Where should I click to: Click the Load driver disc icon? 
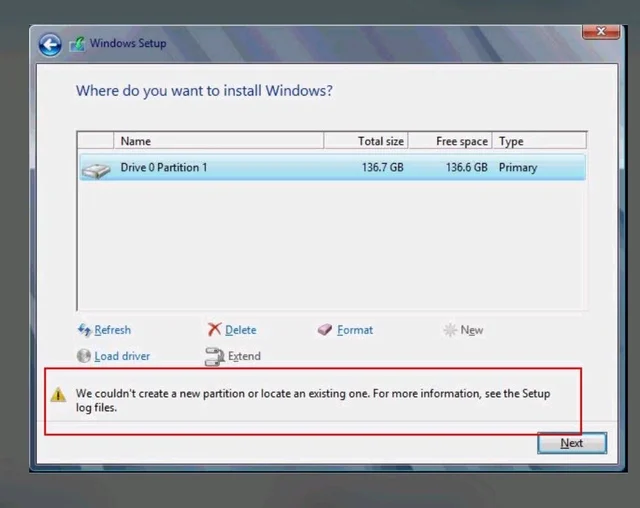pos(84,356)
